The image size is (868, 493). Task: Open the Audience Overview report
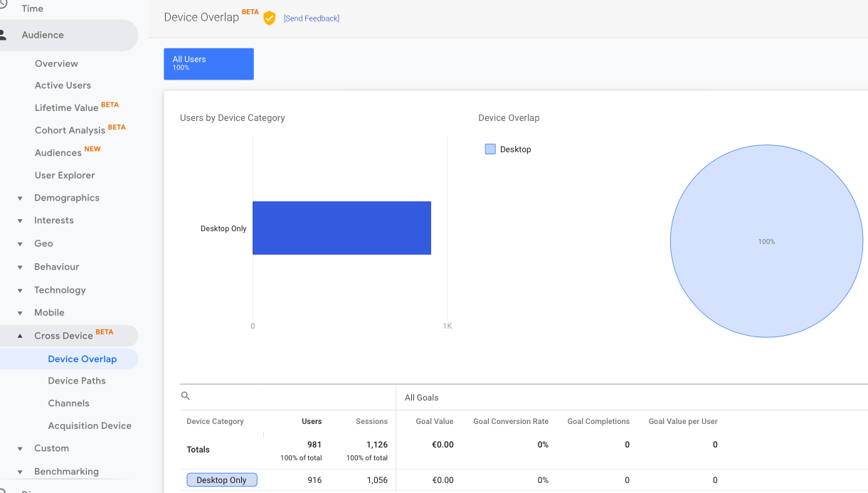click(56, 63)
